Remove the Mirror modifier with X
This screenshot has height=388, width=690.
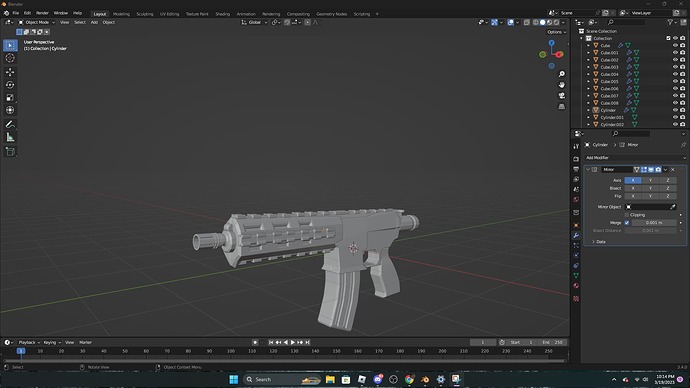pos(672,169)
